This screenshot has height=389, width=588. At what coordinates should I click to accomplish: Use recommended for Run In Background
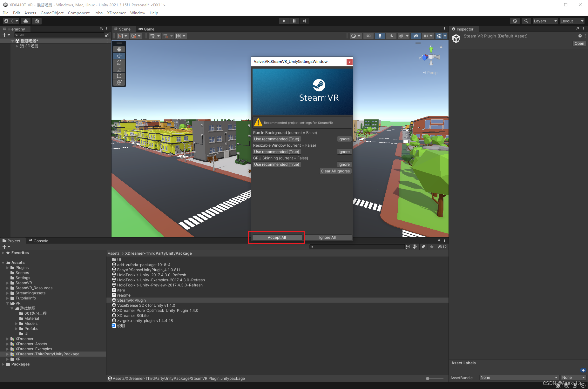click(x=277, y=139)
